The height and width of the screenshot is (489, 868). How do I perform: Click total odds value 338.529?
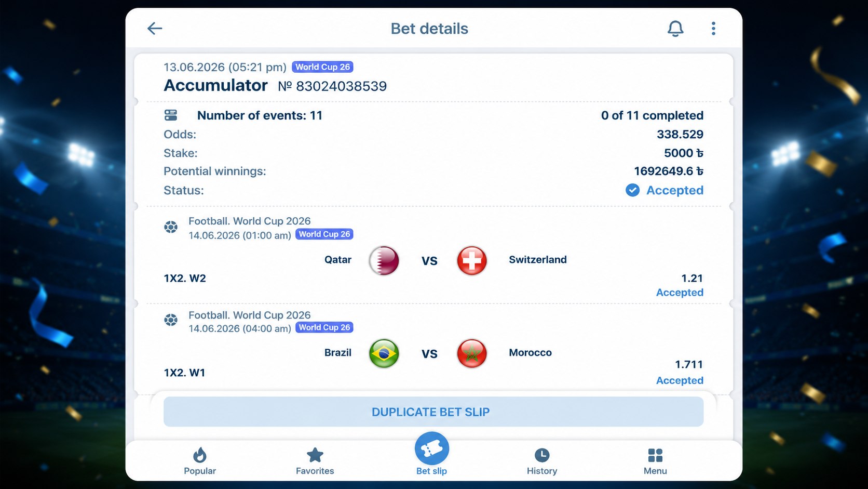(x=680, y=134)
